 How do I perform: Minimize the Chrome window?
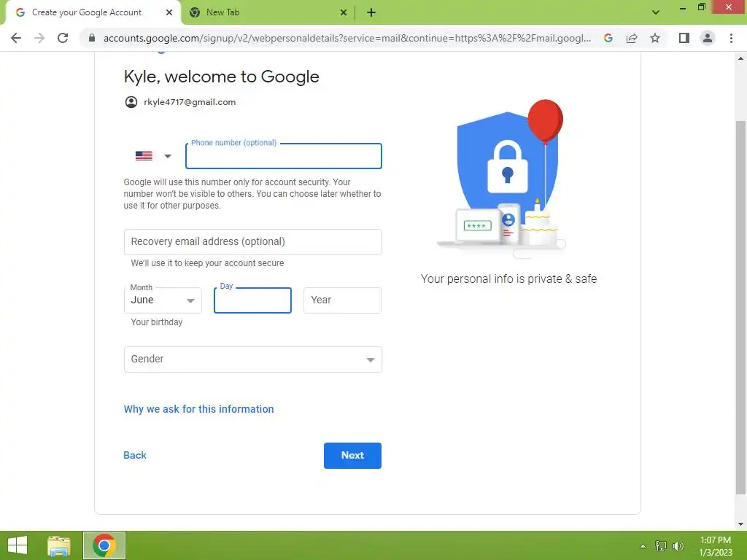682,7
